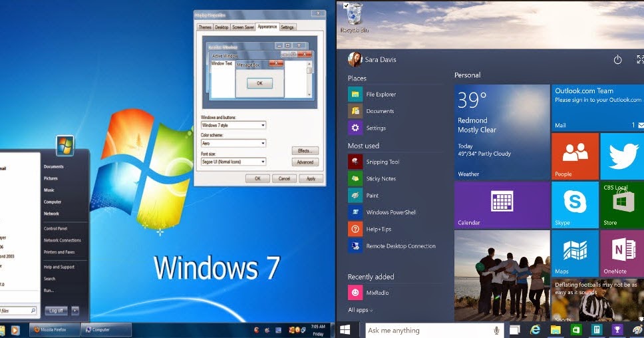Open the Twitter tile
644x338 pixels.
622,156
